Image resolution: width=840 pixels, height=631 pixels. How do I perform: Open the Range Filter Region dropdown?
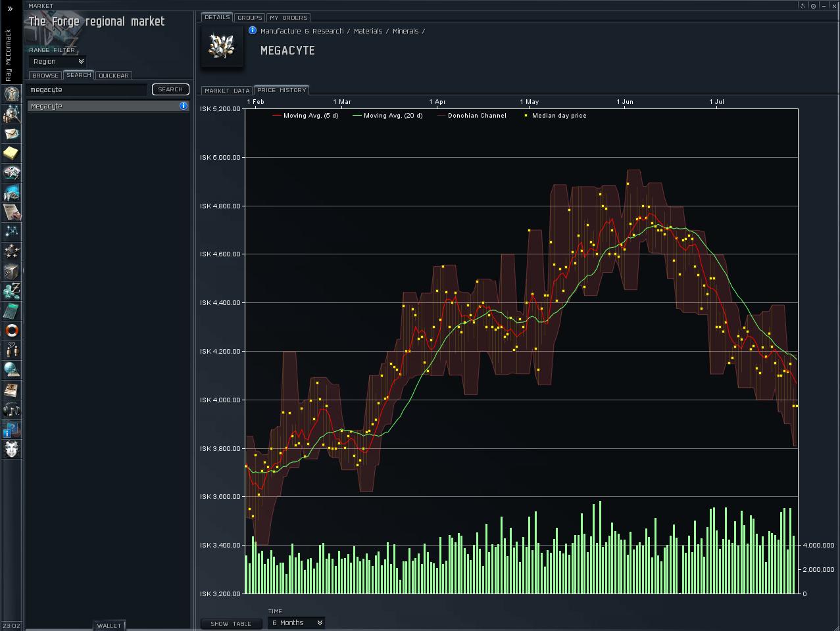(x=58, y=61)
